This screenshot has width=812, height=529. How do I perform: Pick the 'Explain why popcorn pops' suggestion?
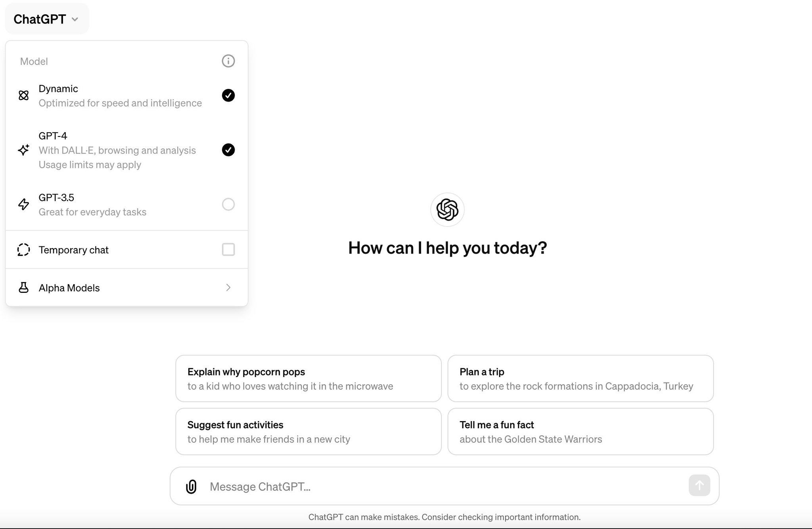click(x=308, y=379)
